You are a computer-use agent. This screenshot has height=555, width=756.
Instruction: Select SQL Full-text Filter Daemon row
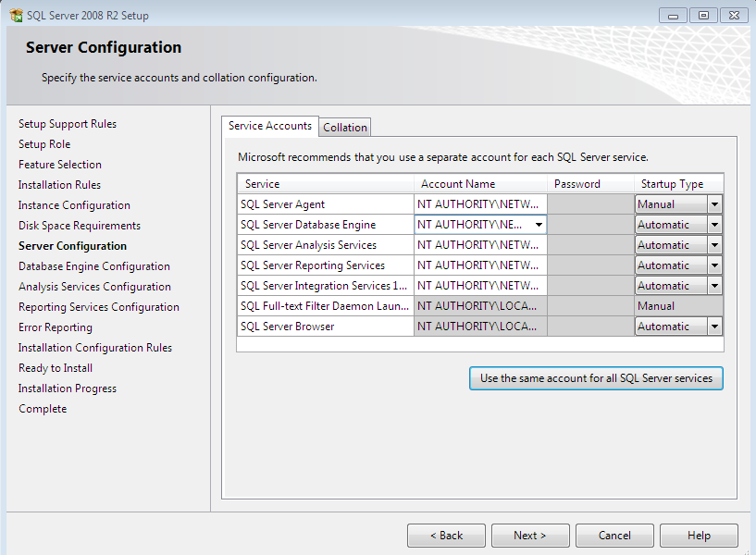[326, 306]
